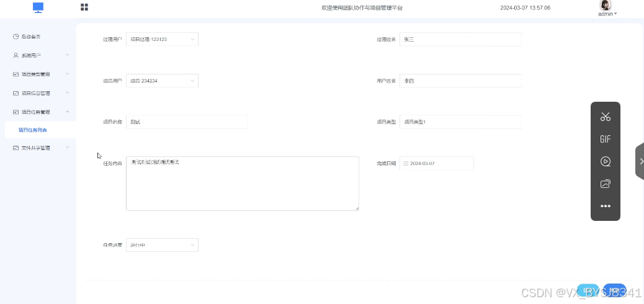Click the 用户姓名 field containing 李四

[460, 81]
